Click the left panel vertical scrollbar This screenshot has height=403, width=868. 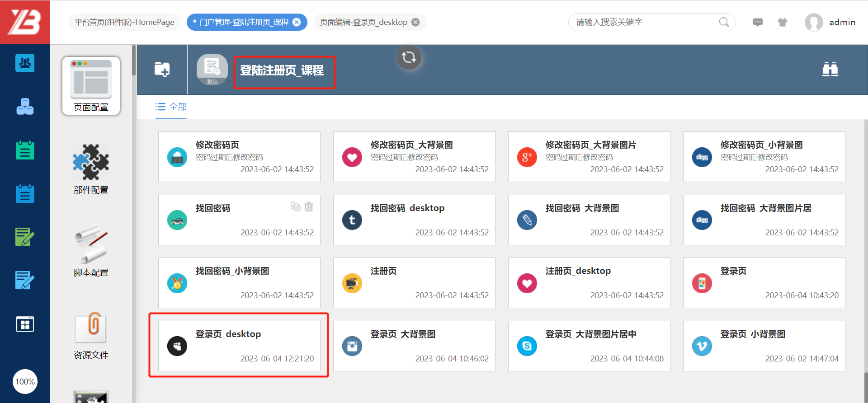click(x=134, y=60)
